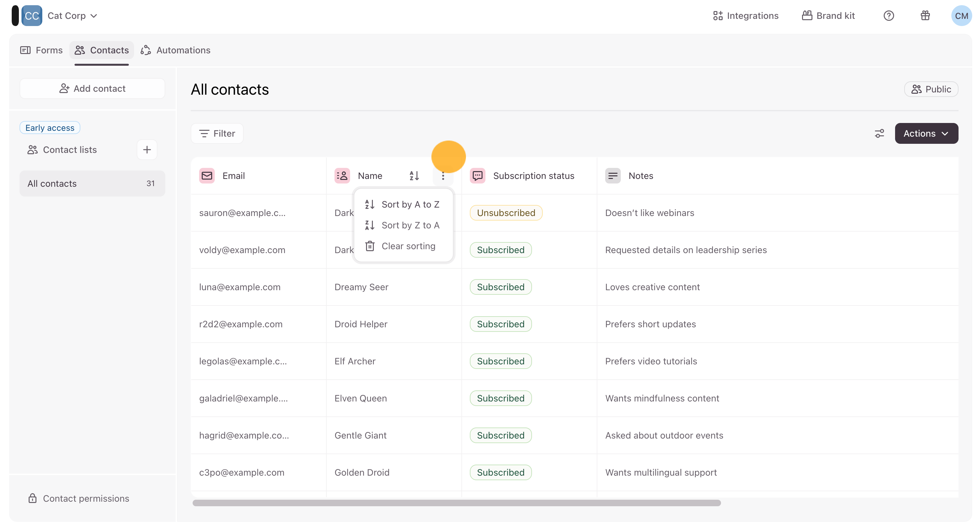Open table display settings sliders icon
The height and width of the screenshot is (529, 980).
879,133
